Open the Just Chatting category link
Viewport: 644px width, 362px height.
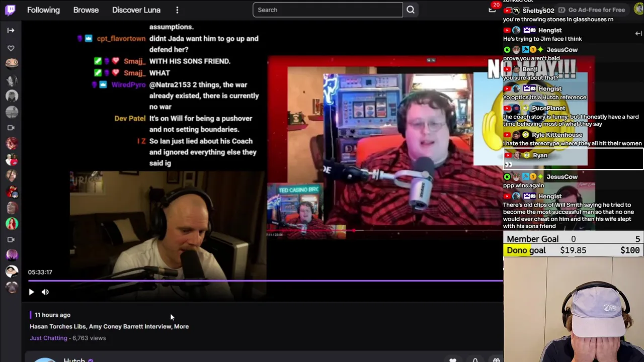pyautogui.click(x=48, y=338)
